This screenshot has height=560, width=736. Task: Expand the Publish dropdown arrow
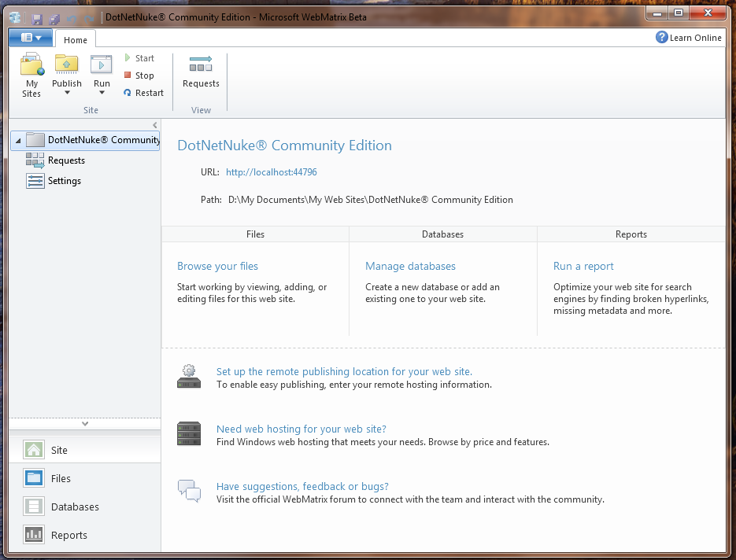click(67, 93)
